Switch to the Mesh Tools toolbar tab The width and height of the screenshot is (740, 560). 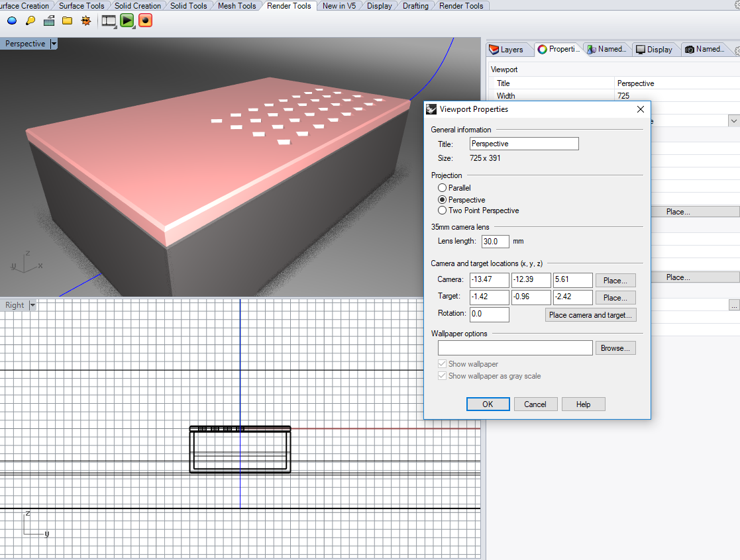pos(237,6)
